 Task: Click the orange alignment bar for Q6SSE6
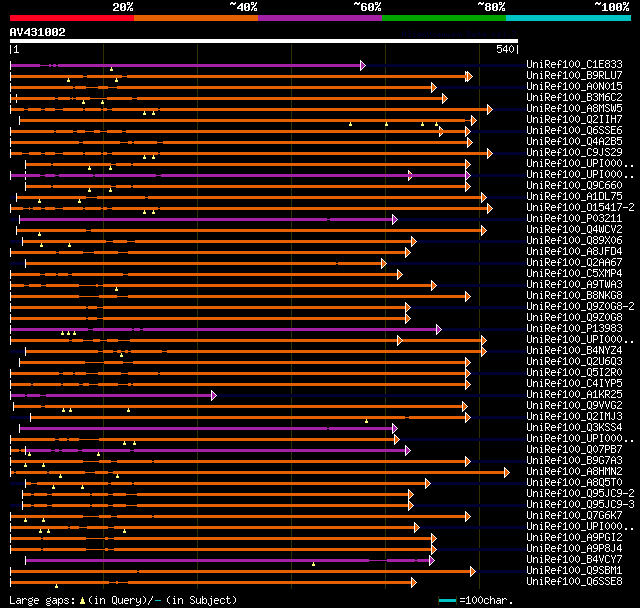pos(239,131)
